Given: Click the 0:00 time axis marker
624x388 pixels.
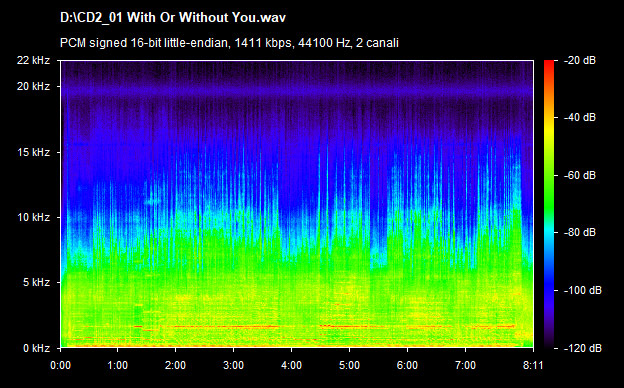Looking at the screenshot, I should pos(60,365).
